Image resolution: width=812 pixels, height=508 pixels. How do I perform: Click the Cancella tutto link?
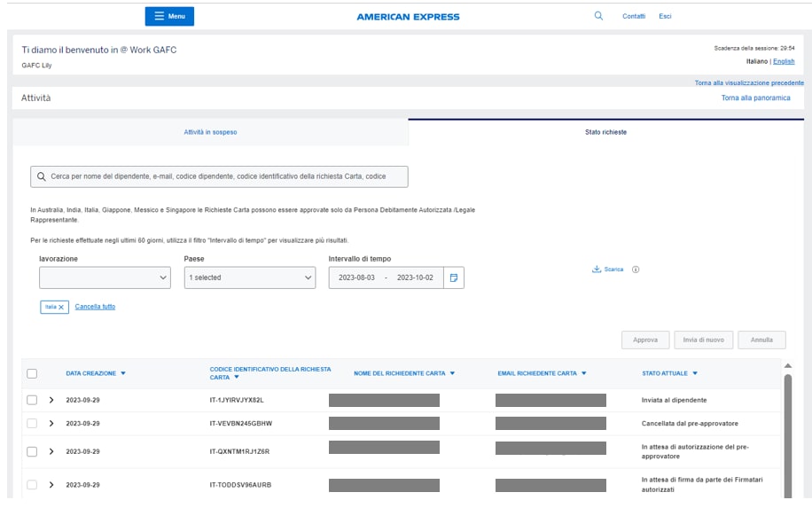[95, 307]
